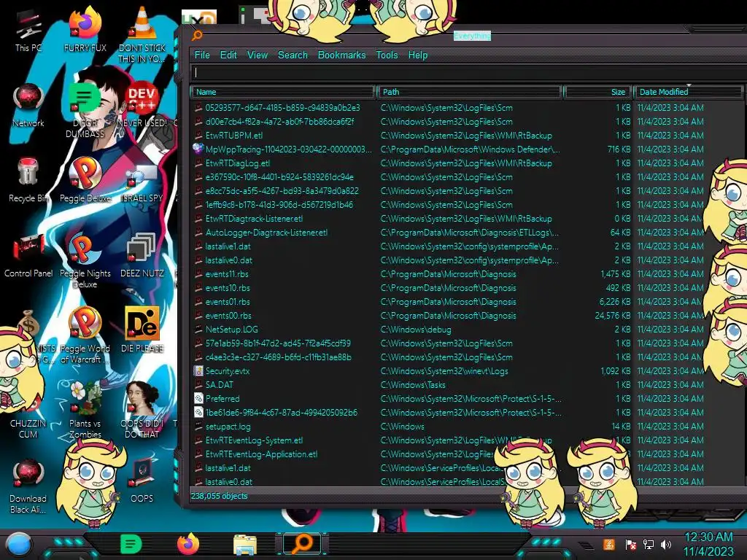This screenshot has width=747, height=560.
Task: Select EtwRTEventLog-Application.etl file name
Action: [261, 454]
